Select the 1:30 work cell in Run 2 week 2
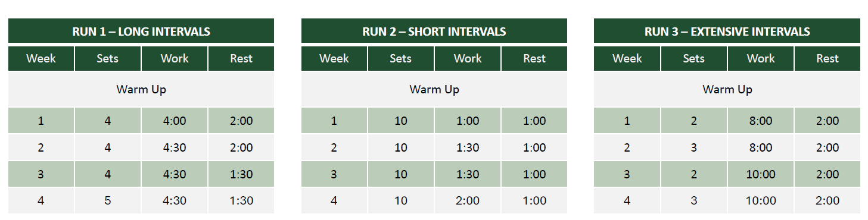The width and height of the screenshot is (868, 220). (468, 147)
